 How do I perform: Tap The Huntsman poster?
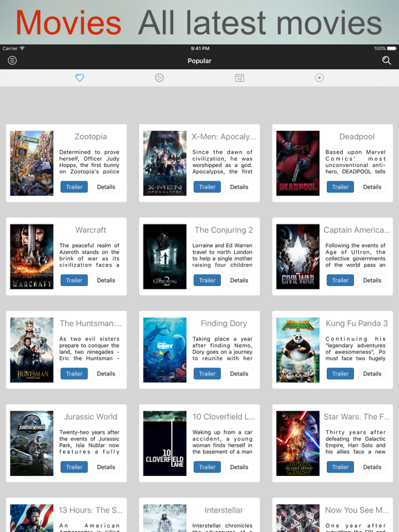[x=32, y=350]
